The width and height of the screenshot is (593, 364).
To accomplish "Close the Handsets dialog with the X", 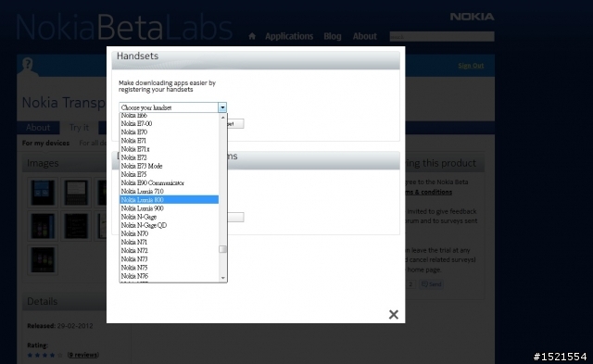I will tap(393, 314).
